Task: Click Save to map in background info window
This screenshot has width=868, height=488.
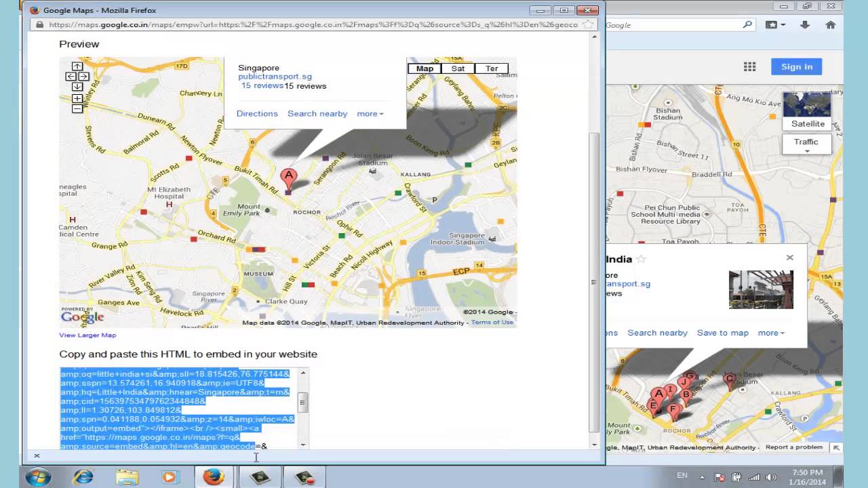Action: coord(723,333)
